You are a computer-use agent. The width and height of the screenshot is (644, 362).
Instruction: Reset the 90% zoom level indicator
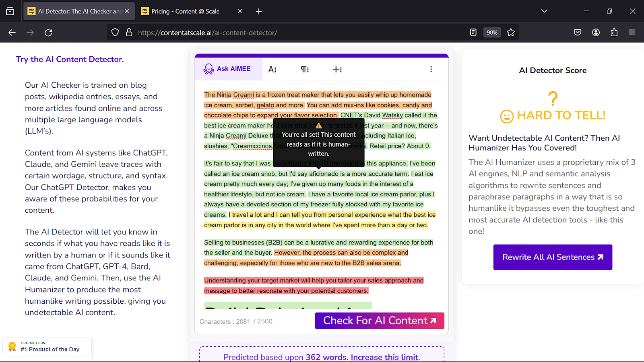492,33
